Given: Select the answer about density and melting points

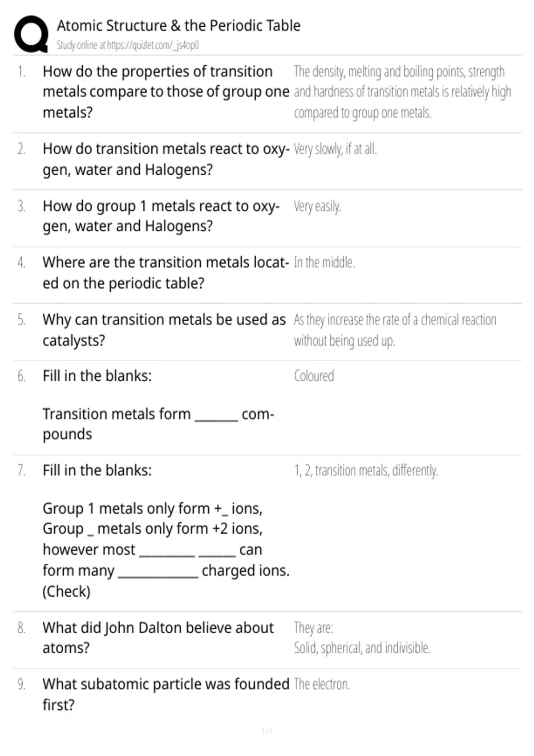Looking at the screenshot, I should [x=402, y=92].
